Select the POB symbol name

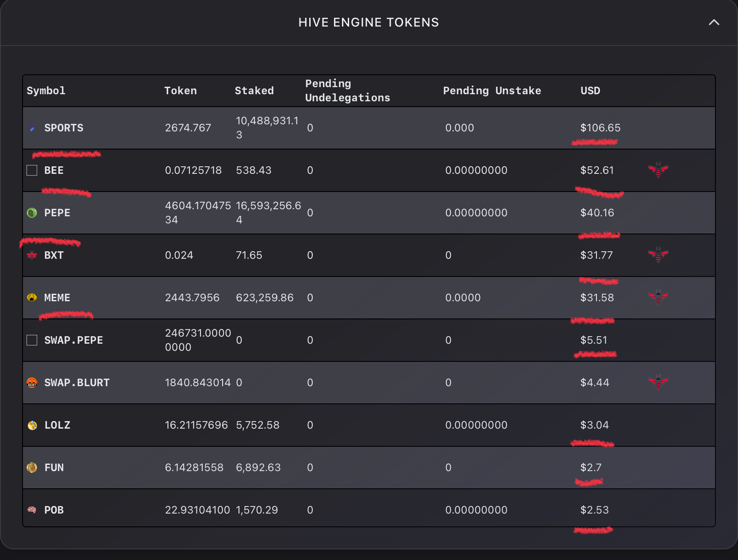54,510
